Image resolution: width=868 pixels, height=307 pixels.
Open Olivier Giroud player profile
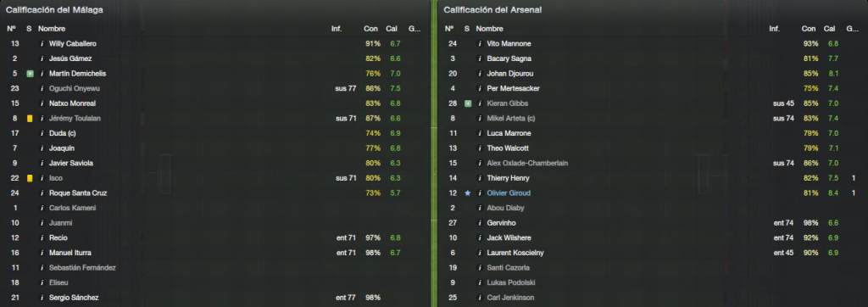point(509,193)
